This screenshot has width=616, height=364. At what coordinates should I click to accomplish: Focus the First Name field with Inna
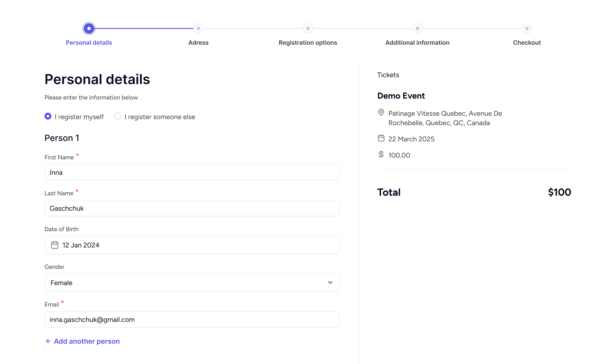point(192,172)
